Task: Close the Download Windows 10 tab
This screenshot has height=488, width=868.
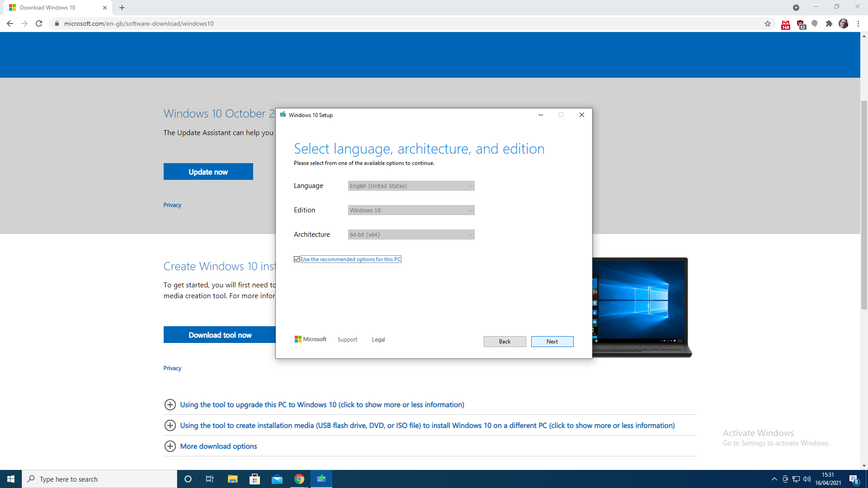Action: point(105,8)
